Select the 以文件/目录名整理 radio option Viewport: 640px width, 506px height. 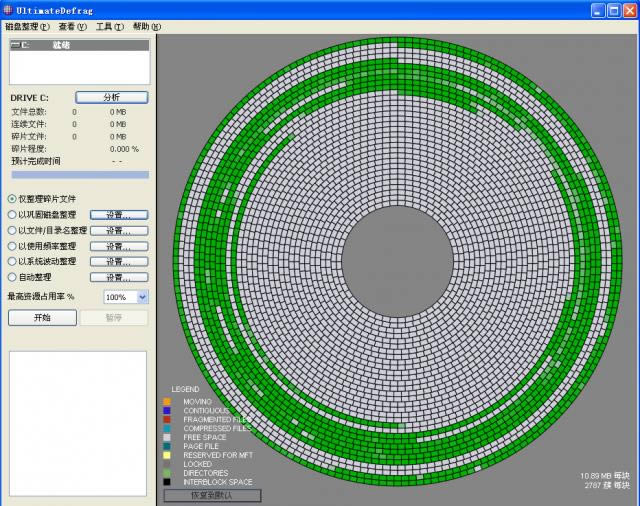(12, 231)
